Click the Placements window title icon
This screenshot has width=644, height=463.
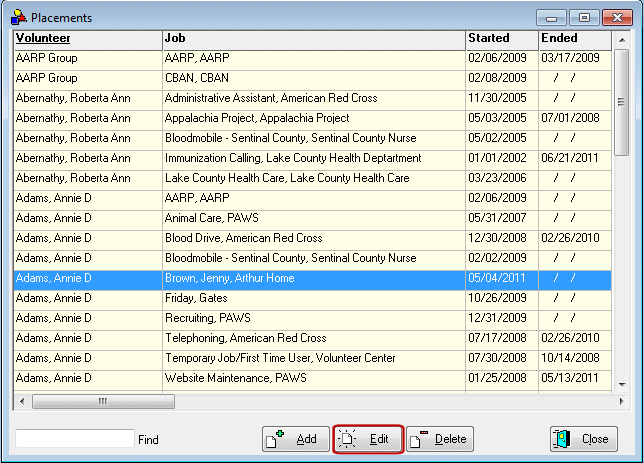point(18,17)
